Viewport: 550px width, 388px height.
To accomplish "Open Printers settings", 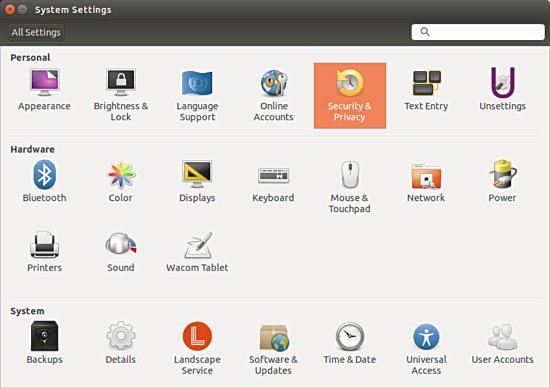I will pyautogui.click(x=44, y=252).
